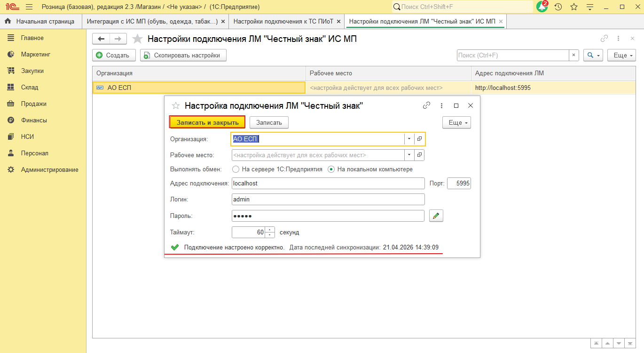
Task: Open the Закупки section
Action: click(32, 71)
